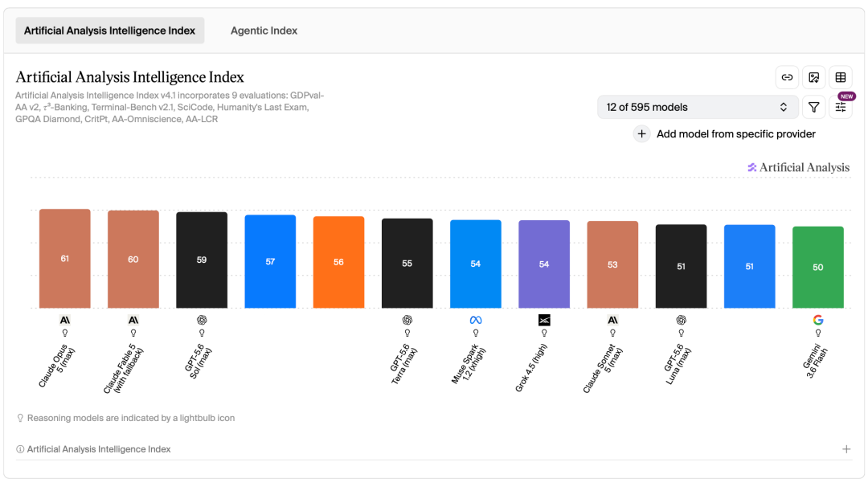Screen dimensions: 868x487
Task: Click Add model from specific provider
Action: click(735, 134)
